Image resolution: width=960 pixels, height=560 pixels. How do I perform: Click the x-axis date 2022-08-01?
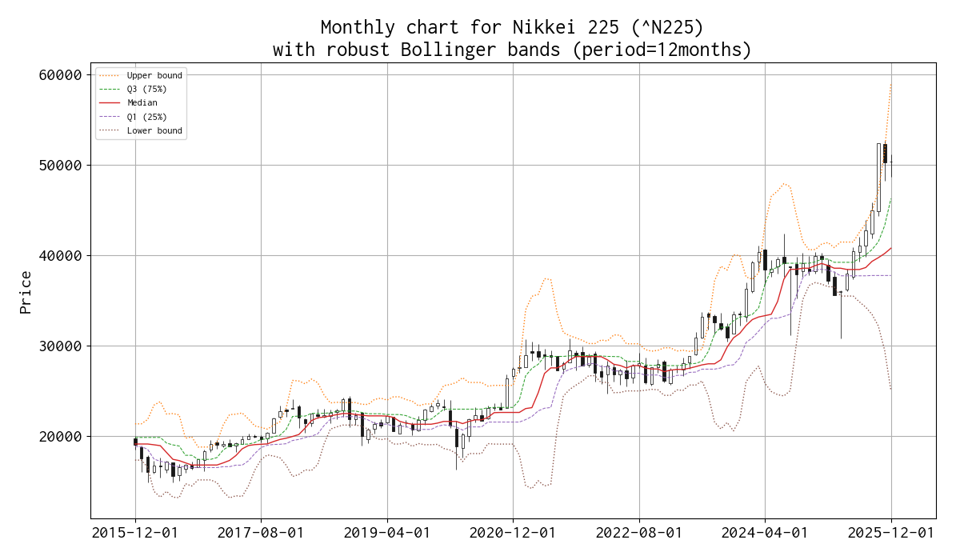pos(639,533)
